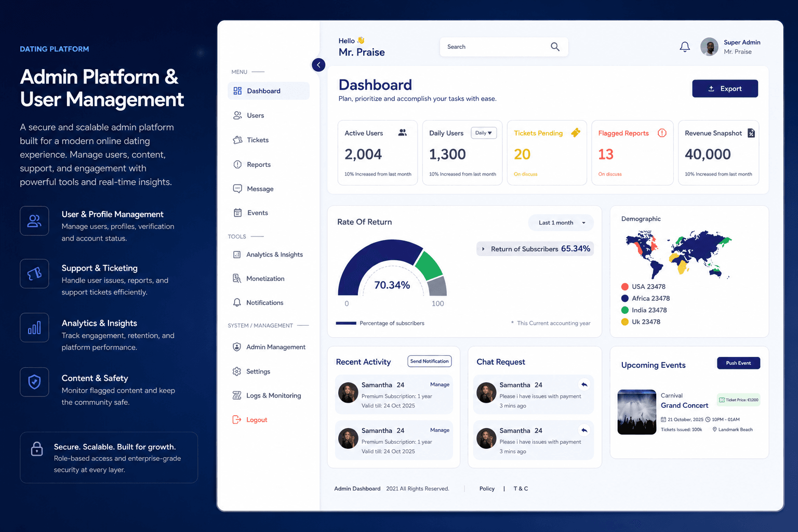Click the Monetization icon in the sidebar
This screenshot has width=798, height=532.
pos(237,278)
